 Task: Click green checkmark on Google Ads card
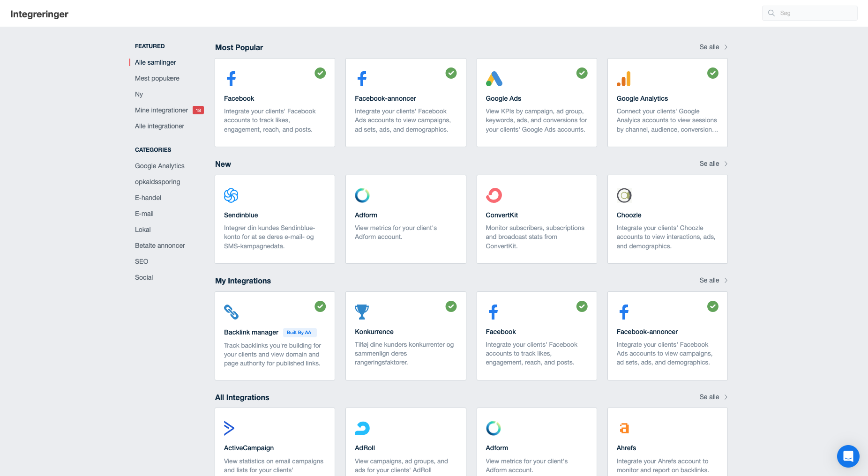pos(582,73)
